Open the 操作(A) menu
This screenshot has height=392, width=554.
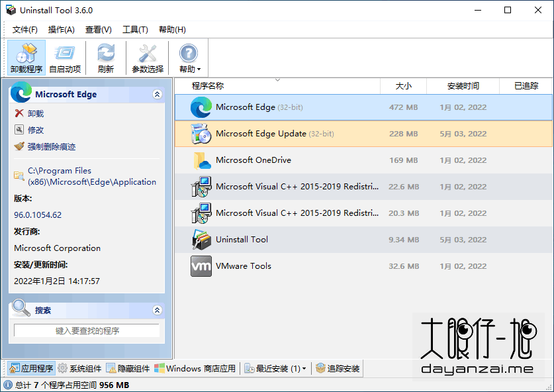click(62, 30)
